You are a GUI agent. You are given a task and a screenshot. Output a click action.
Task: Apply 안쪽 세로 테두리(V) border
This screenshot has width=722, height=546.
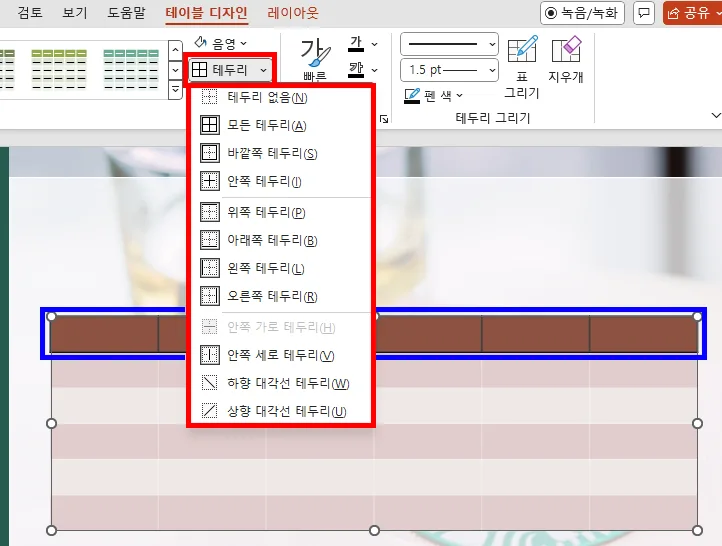click(x=281, y=355)
